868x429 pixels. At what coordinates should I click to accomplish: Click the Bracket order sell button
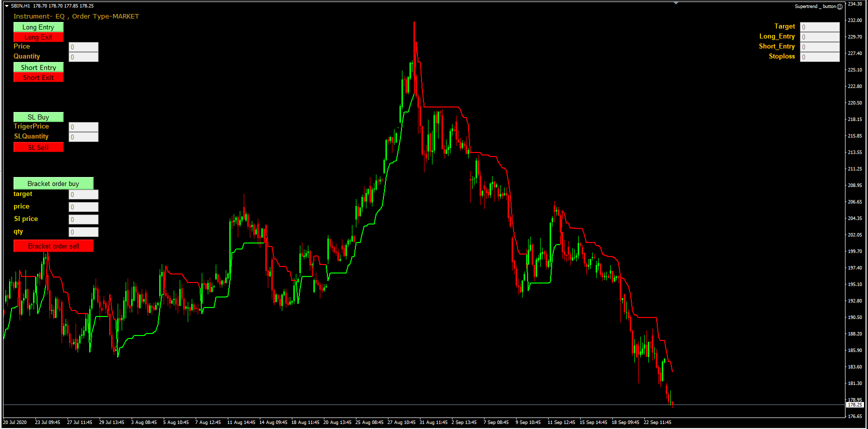[x=54, y=246]
